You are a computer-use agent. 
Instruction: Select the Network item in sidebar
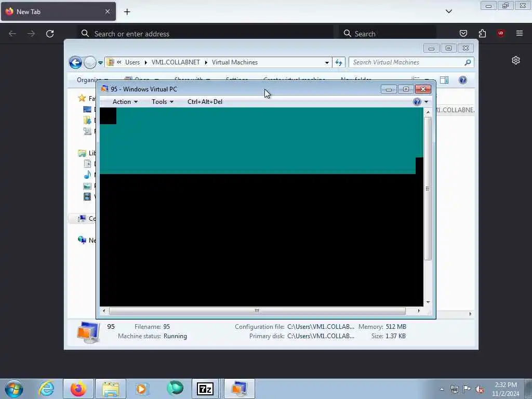pos(87,240)
